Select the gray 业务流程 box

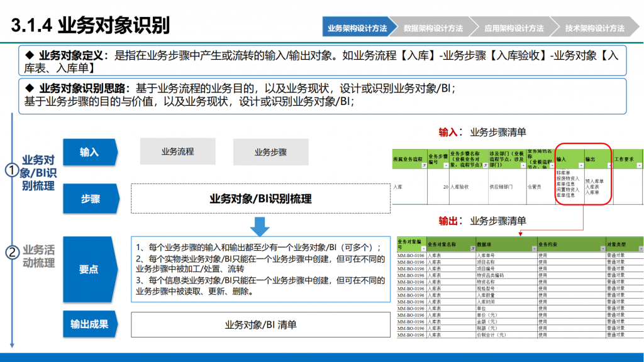click(x=177, y=151)
